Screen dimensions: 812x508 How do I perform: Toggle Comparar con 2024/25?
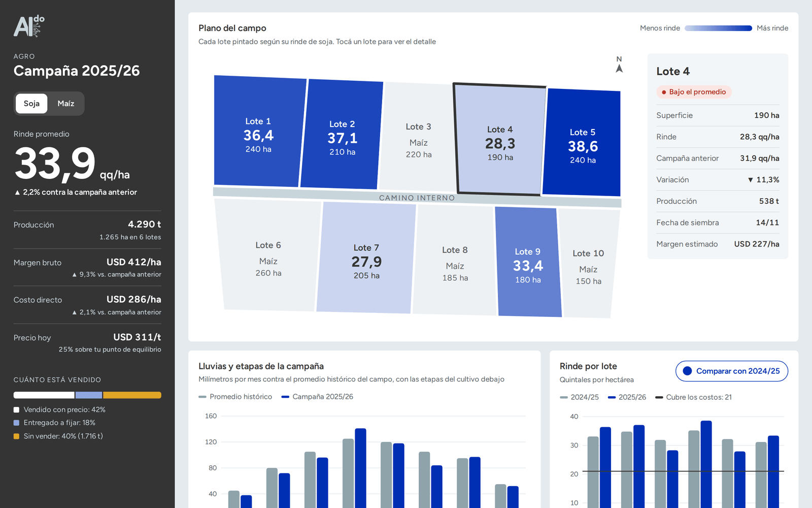pos(731,371)
